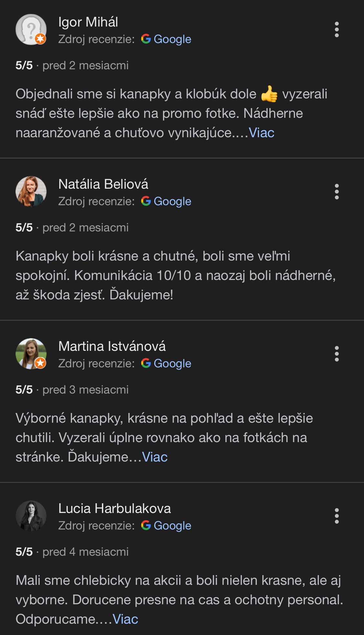The image size is (364, 635).
Task: Open Igor Mihál's profile avatar
Action: pyautogui.click(x=31, y=30)
